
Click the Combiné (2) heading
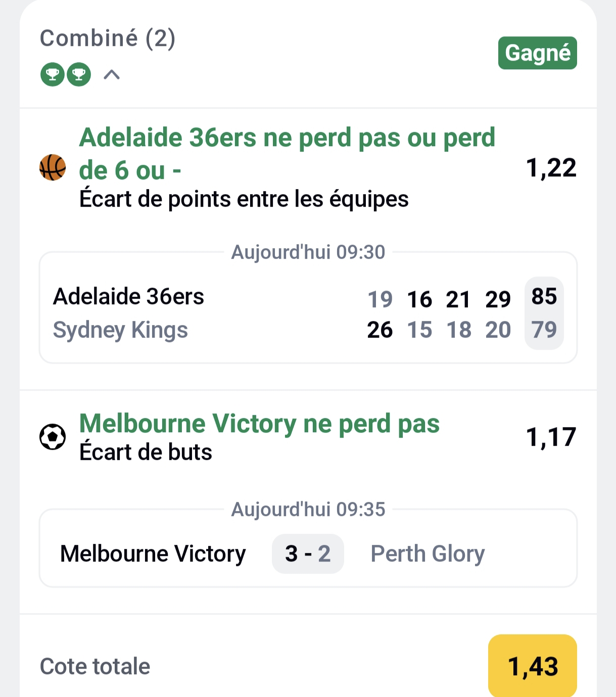108,38
